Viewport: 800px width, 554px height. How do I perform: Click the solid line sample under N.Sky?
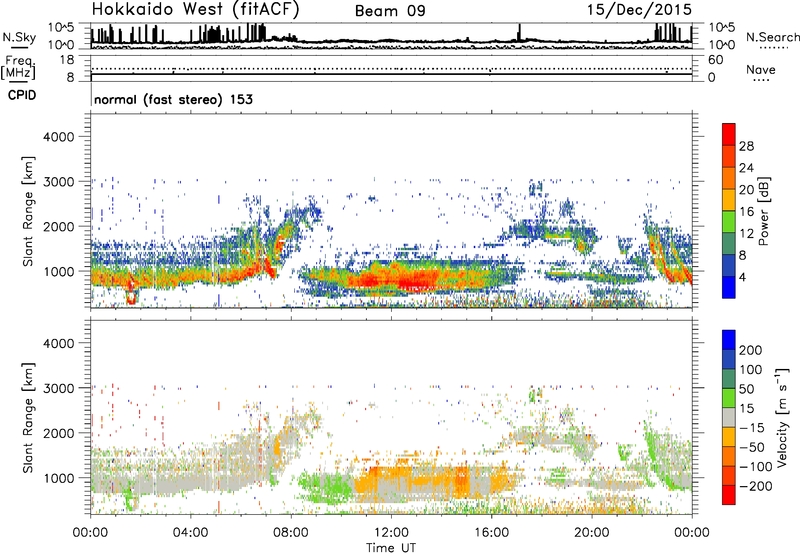point(20,48)
